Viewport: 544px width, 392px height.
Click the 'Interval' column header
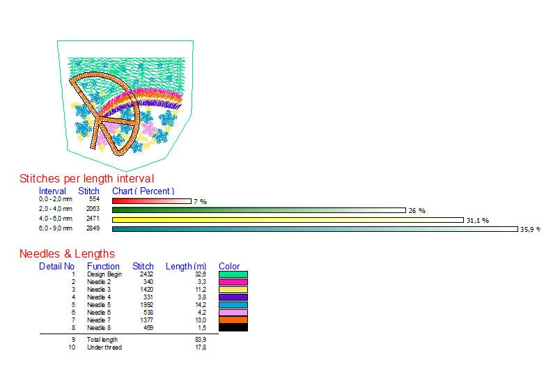tap(52, 191)
